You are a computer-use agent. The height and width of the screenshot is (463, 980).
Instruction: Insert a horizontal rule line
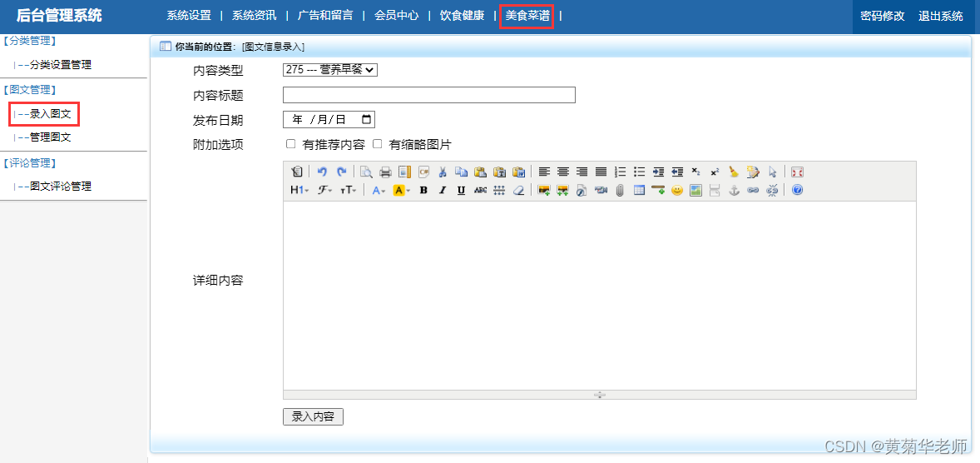(657, 190)
